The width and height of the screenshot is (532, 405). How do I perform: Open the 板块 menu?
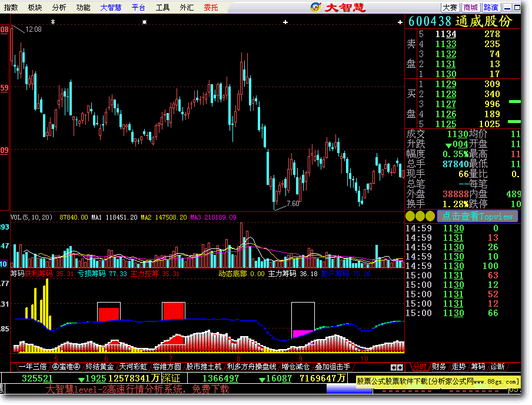pos(35,7)
